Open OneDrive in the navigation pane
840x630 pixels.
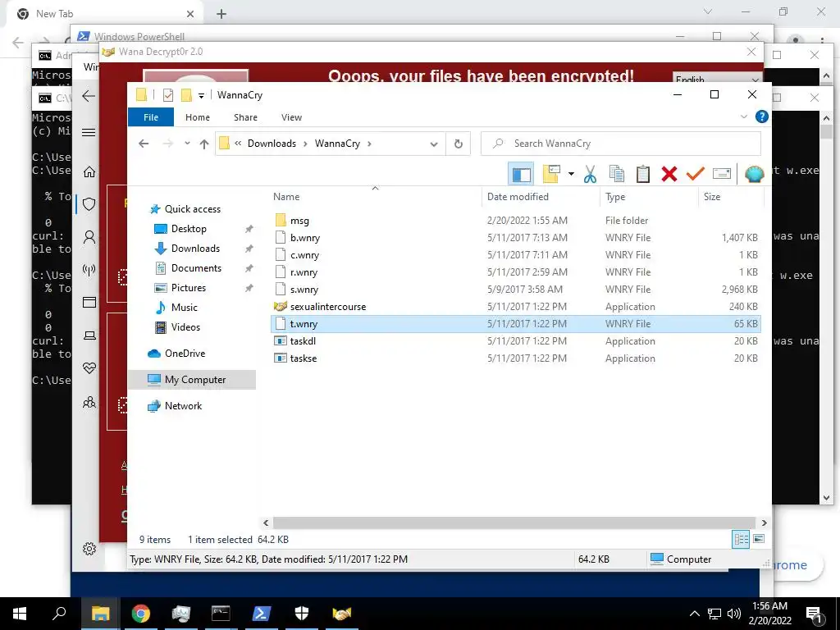click(185, 354)
